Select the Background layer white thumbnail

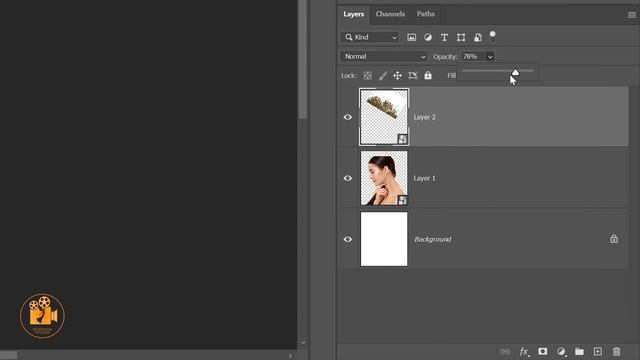pyautogui.click(x=384, y=239)
